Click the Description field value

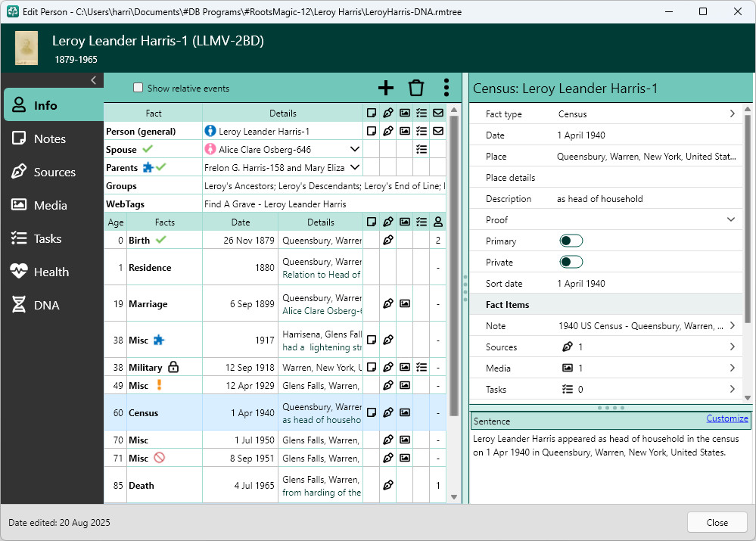[599, 199]
